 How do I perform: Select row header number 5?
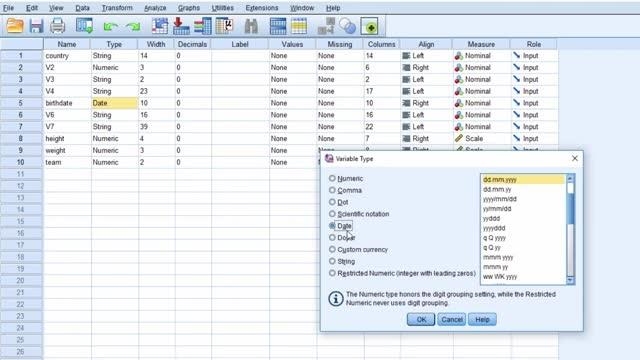click(21, 103)
